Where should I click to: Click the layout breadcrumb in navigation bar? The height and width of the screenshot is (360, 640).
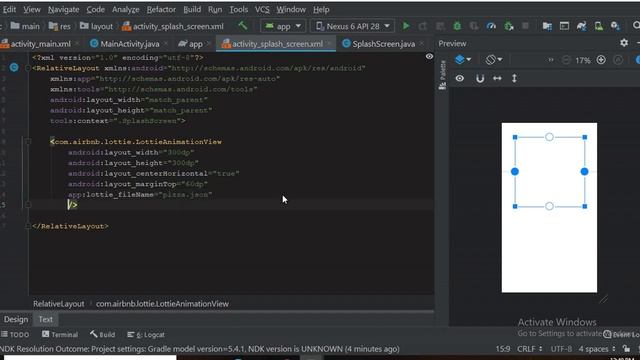(96, 26)
